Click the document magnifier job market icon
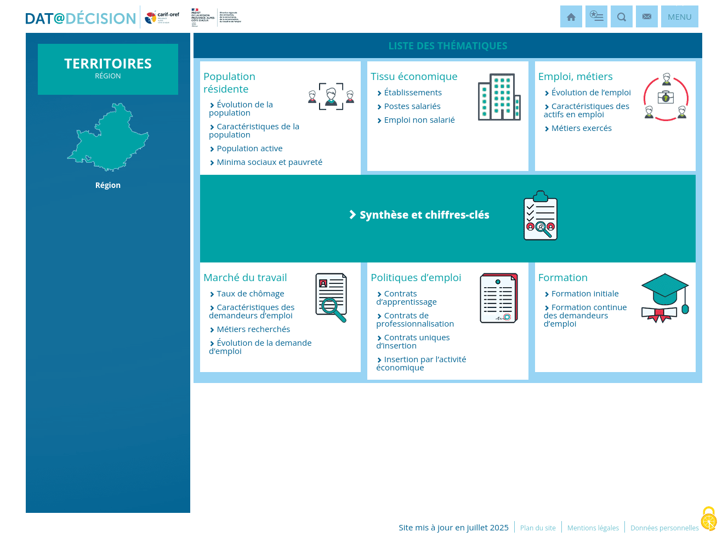The width and height of the screenshot is (728, 560). tap(331, 298)
